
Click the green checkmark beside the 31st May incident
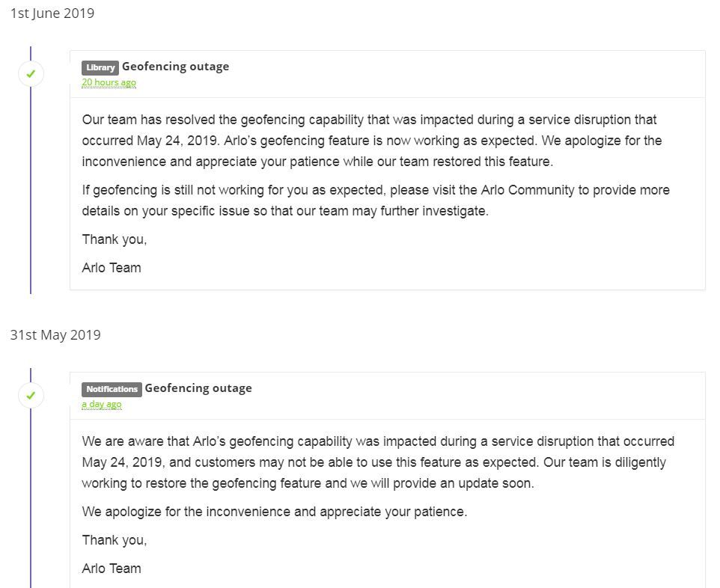[x=31, y=395]
